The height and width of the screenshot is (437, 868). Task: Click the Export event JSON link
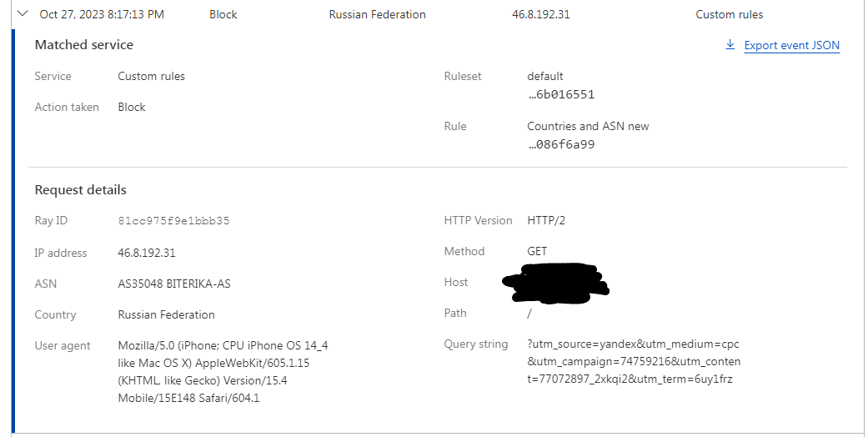791,45
